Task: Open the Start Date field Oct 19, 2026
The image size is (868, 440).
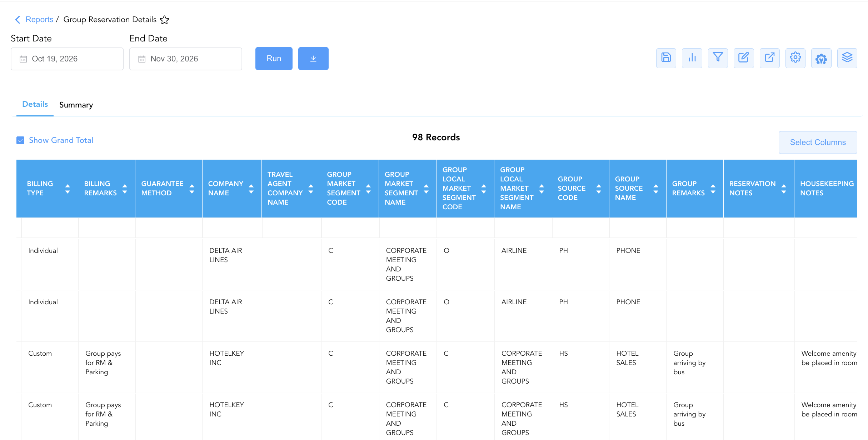Action: pos(67,59)
